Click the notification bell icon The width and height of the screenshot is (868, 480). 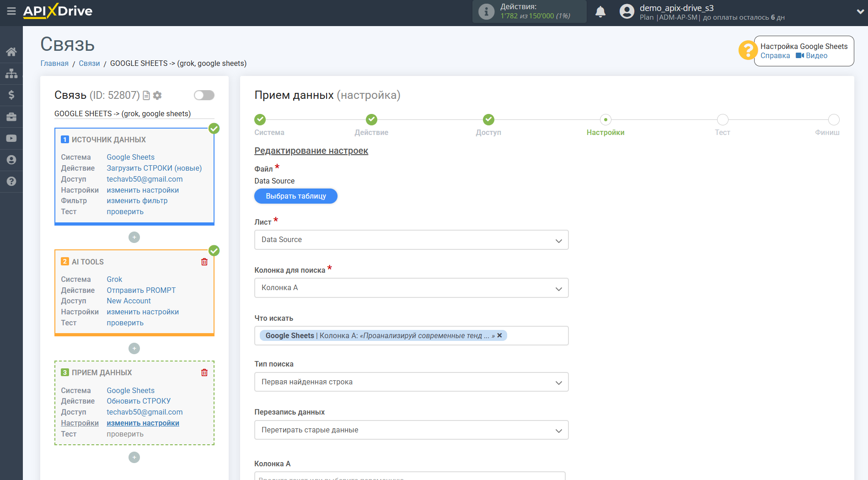pos(600,12)
